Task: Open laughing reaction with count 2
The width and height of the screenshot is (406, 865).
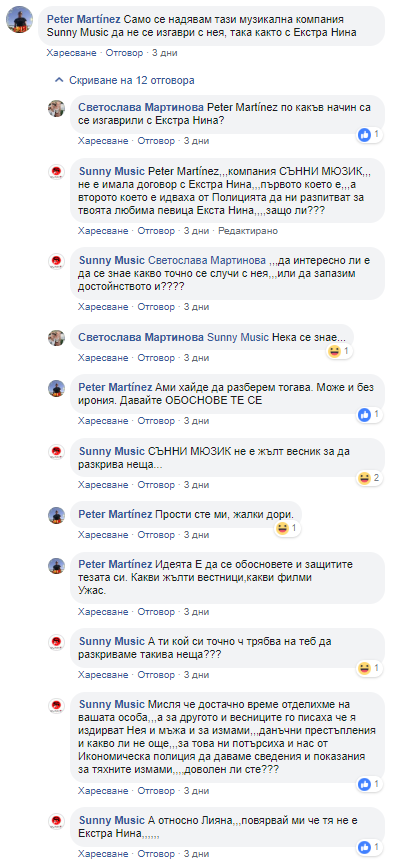Action: 369,478
